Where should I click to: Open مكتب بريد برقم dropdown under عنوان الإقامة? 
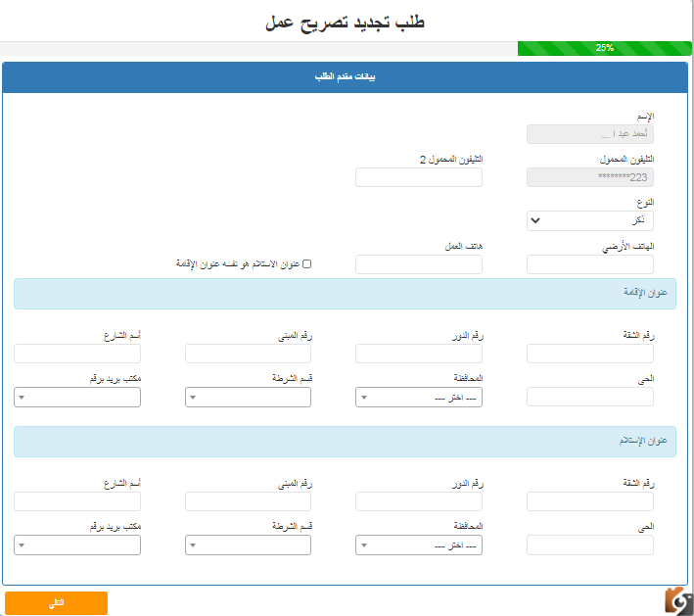point(77,398)
